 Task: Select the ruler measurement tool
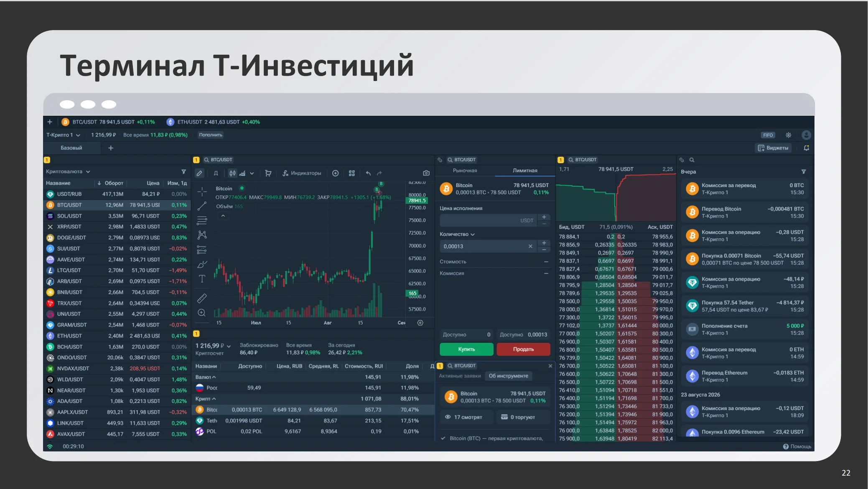coord(202,298)
